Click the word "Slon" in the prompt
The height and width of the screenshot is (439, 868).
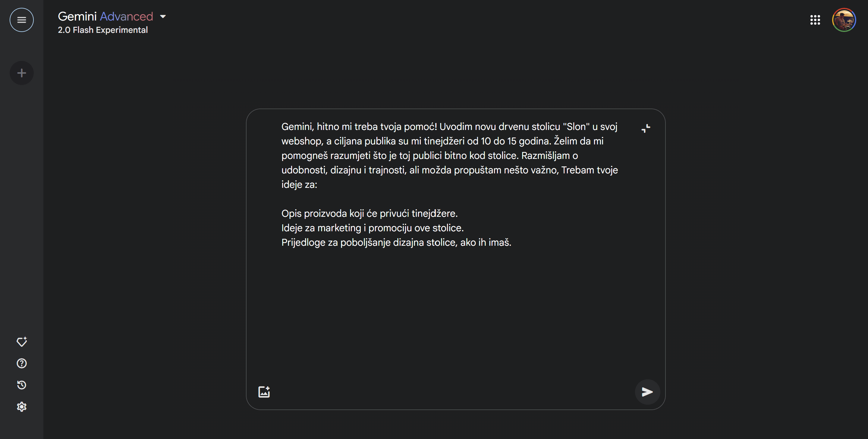point(576,127)
